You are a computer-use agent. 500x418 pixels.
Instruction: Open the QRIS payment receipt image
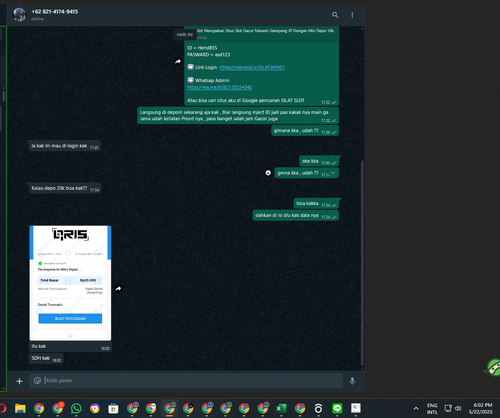pyautogui.click(x=70, y=283)
